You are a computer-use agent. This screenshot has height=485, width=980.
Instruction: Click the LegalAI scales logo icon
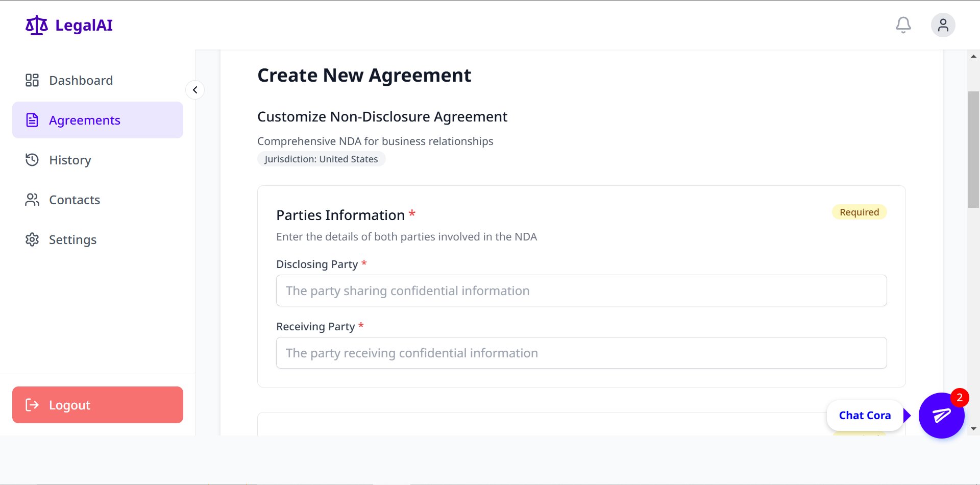click(x=37, y=25)
